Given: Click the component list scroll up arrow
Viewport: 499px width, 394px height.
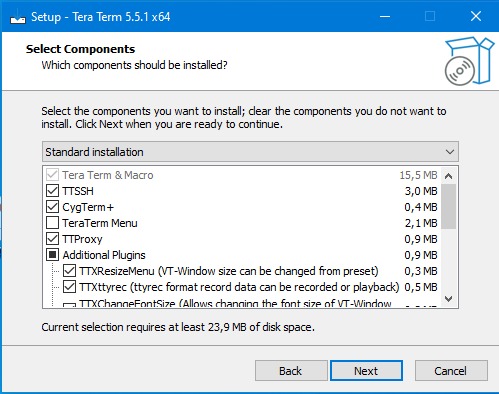Looking at the screenshot, I should [x=449, y=176].
